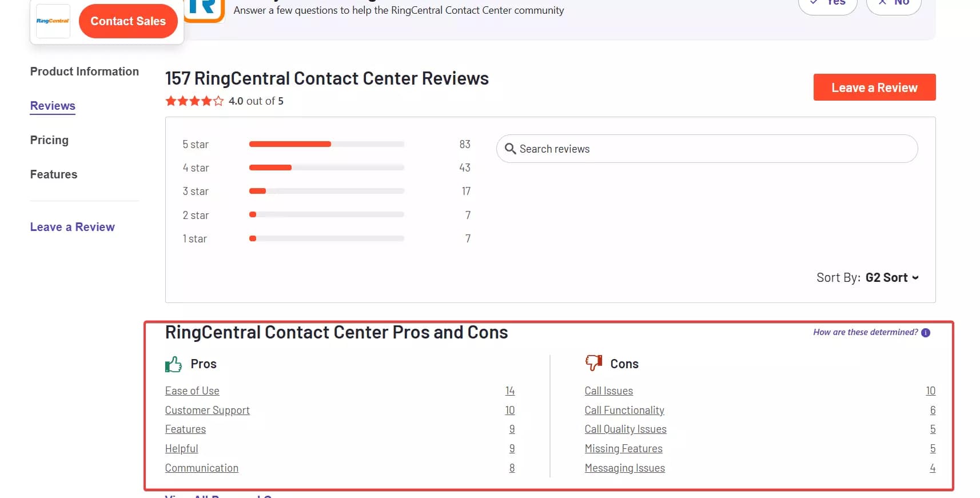Image resolution: width=980 pixels, height=498 pixels.
Task: Click the checkmark icon inside the Yes button
Action: click(814, 2)
